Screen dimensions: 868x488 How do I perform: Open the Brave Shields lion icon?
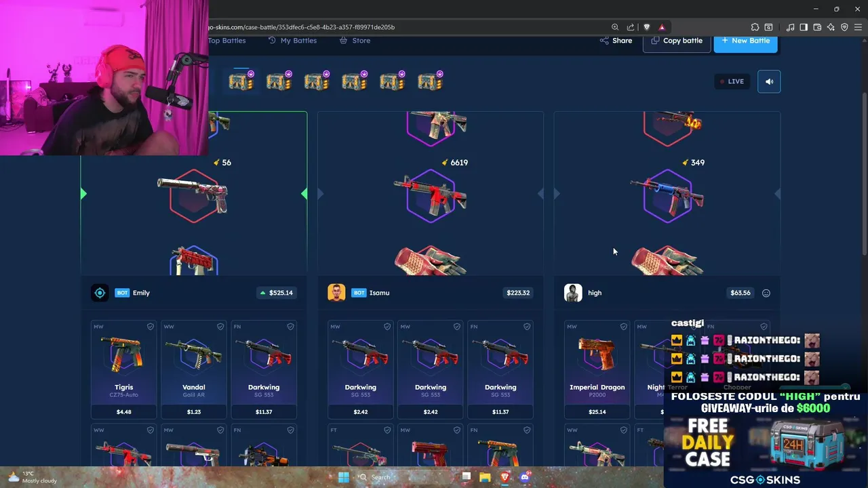pyautogui.click(x=646, y=27)
